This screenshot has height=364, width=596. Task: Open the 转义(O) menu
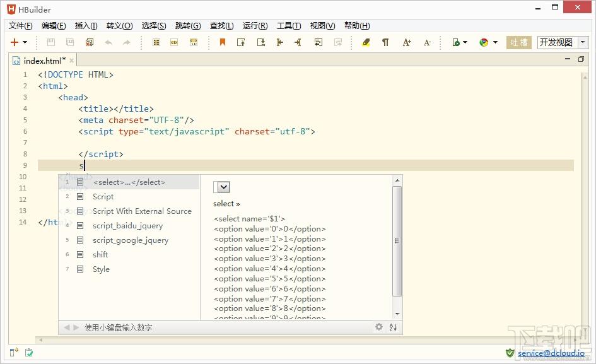[119, 25]
